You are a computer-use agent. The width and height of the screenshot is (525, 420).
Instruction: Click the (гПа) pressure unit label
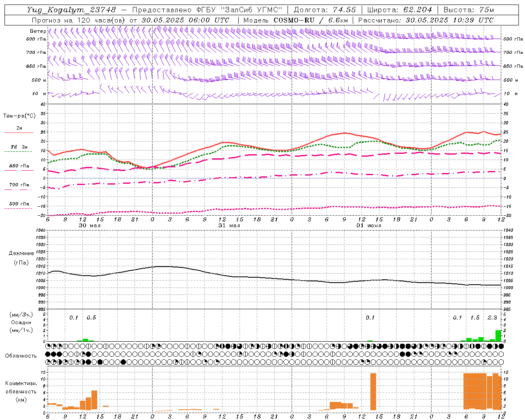click(21, 262)
